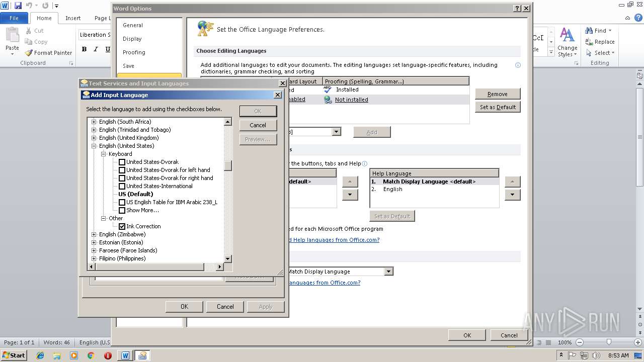
Task: Collapse the Keyboard tree node
Action: [103, 154]
